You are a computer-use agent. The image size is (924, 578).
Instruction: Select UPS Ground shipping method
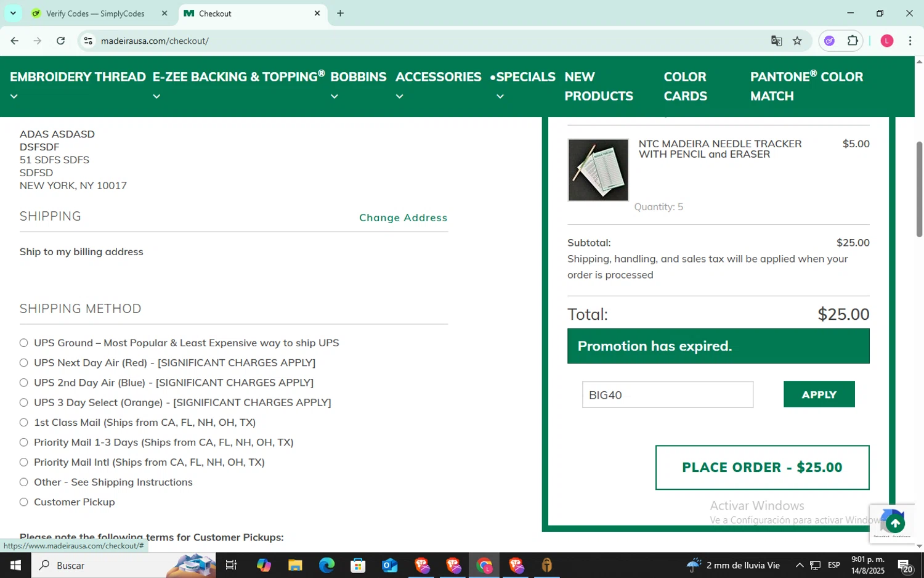coord(24,343)
